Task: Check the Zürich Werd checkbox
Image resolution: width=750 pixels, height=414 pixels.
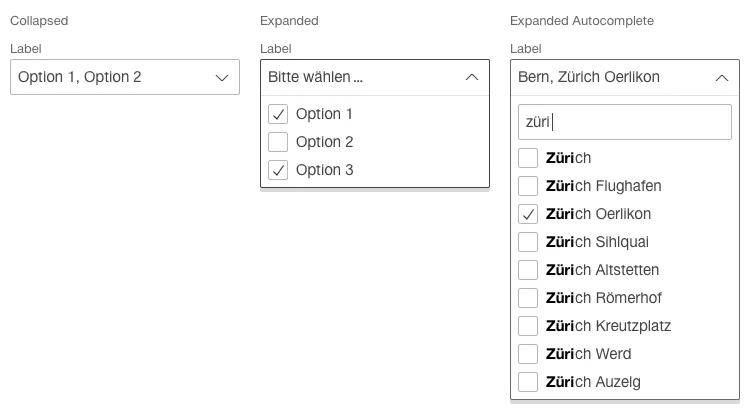Action: (529, 354)
